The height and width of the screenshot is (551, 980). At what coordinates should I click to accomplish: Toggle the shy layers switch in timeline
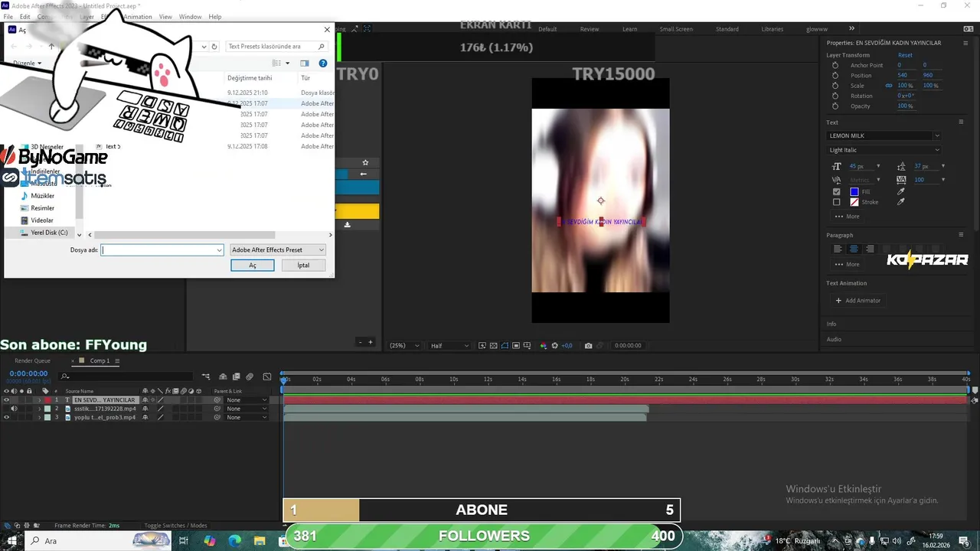(x=223, y=377)
